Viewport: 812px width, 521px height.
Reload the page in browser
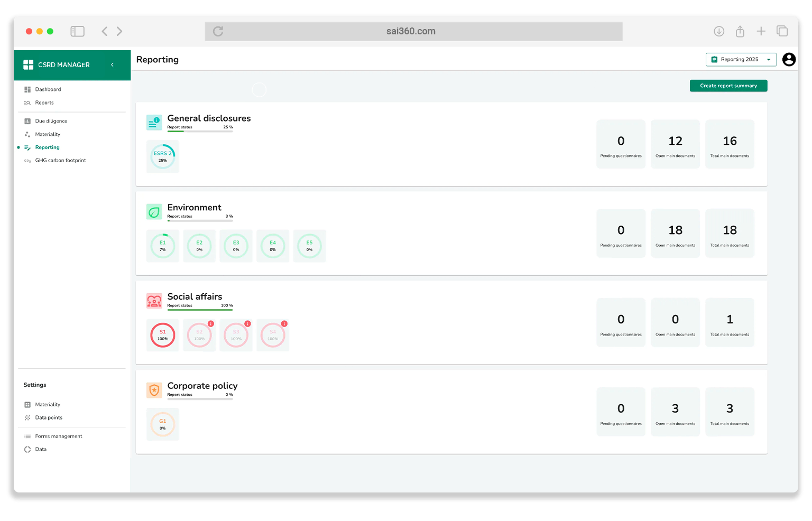[218, 31]
